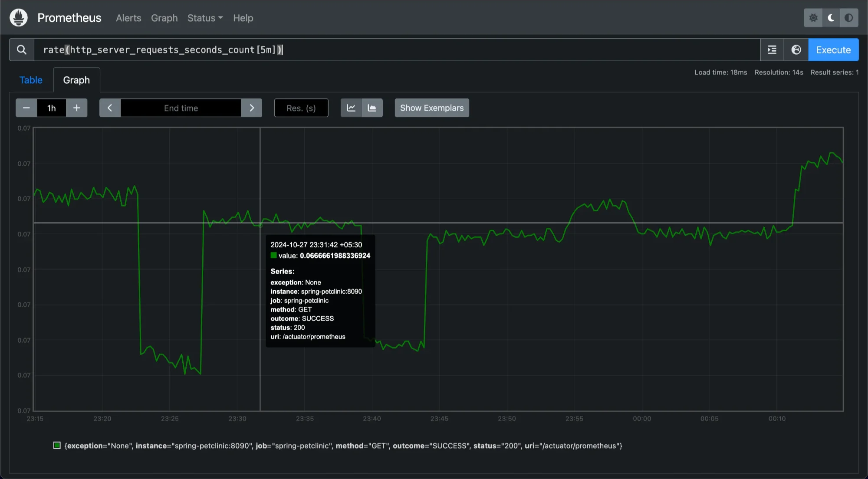Image resolution: width=868 pixels, height=479 pixels.
Task: Click the format expression icon
Action: [x=772, y=50]
